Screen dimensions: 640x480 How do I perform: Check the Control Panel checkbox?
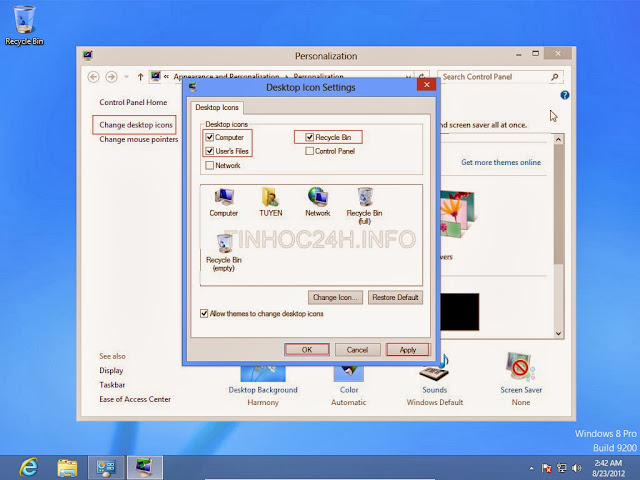click(309, 151)
